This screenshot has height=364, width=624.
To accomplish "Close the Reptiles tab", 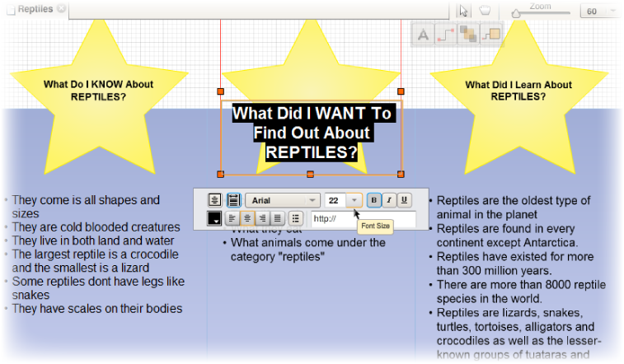I will coord(63,9).
